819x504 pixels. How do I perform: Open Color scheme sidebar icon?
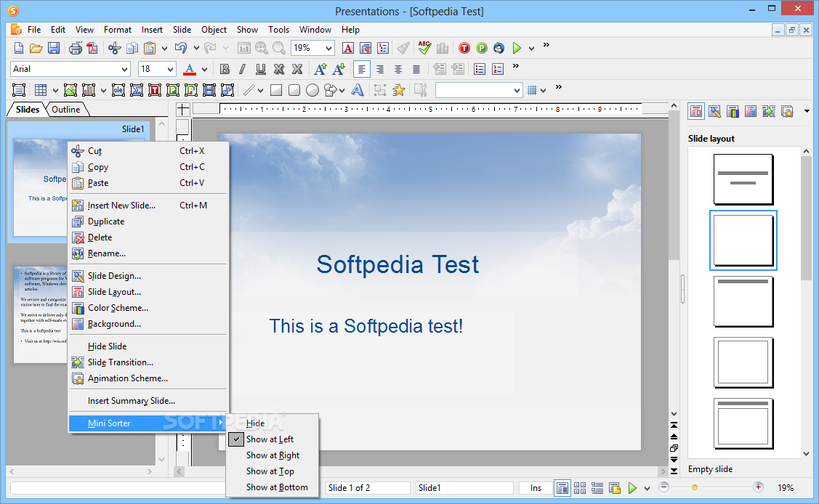coord(733,110)
